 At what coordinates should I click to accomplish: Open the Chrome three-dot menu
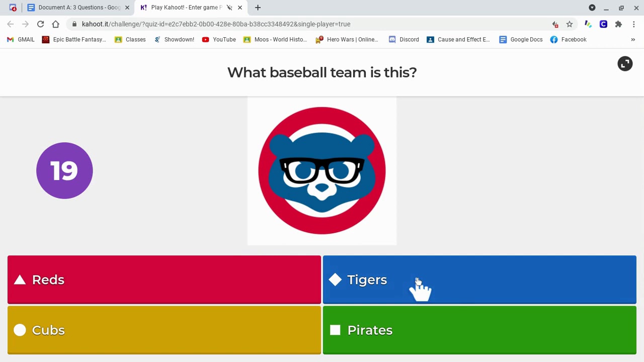pos(634,24)
